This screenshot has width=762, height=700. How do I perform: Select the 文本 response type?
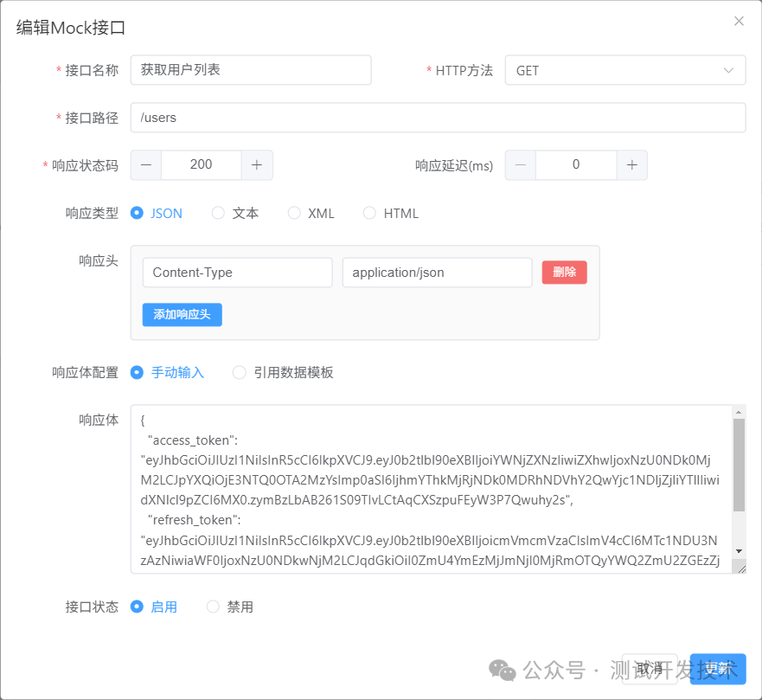(218, 213)
